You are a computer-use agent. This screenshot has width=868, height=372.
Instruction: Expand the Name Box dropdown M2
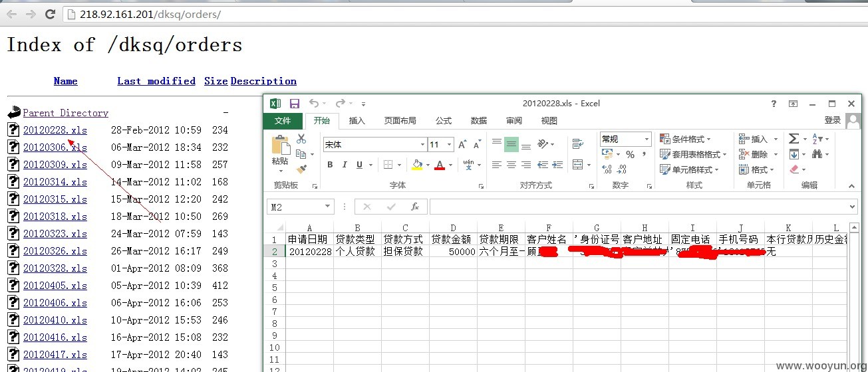(328, 207)
